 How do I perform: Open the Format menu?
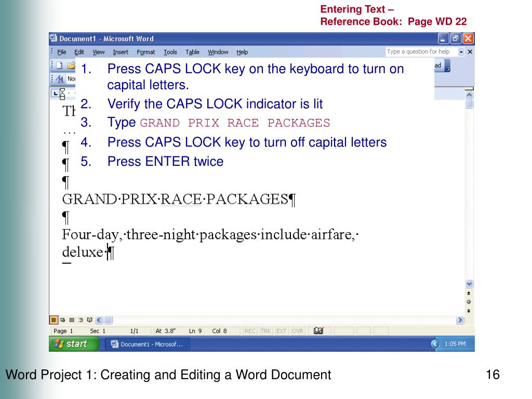click(146, 52)
